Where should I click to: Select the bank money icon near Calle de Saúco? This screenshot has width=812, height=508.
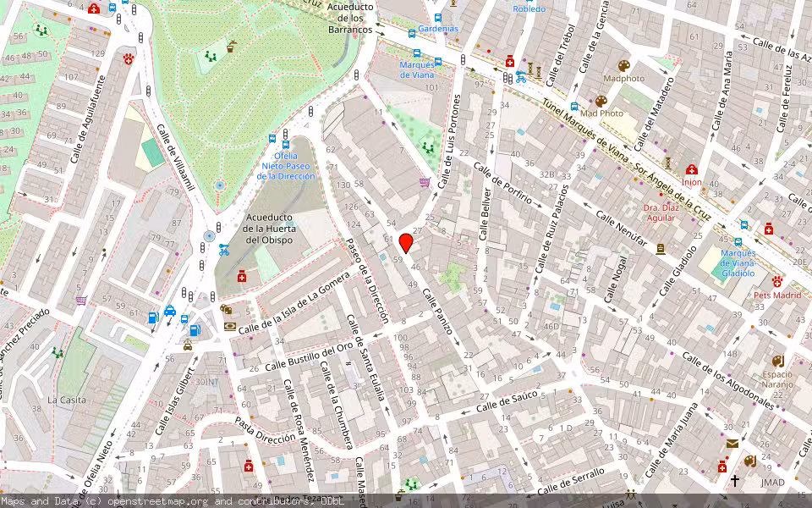(229, 326)
